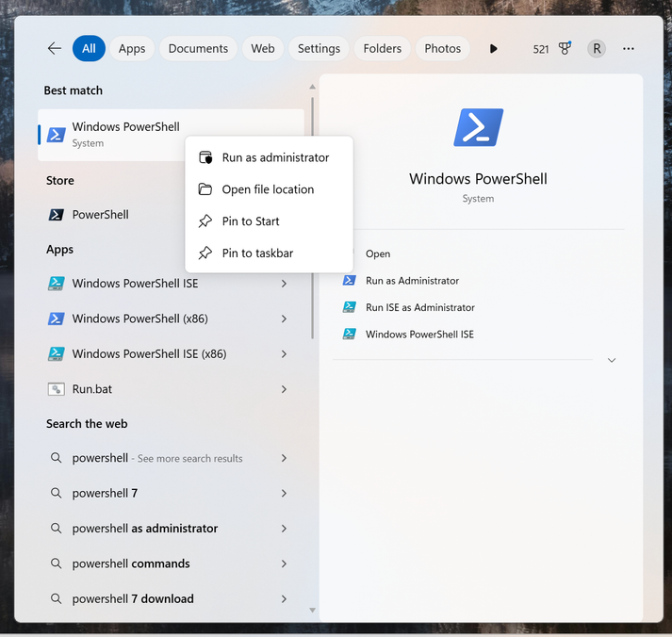Expand powershell as administrator suggestion chevron
The height and width of the screenshot is (637, 672).
pyautogui.click(x=284, y=529)
